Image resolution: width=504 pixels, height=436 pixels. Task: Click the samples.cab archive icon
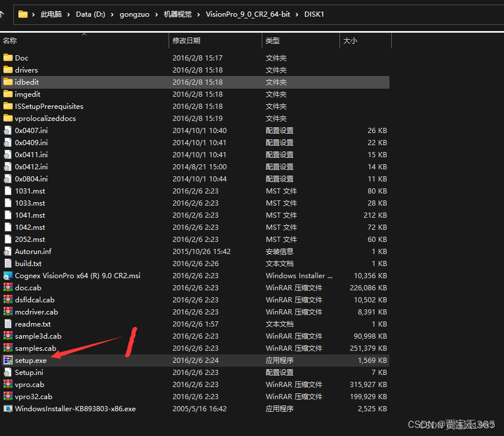point(7,348)
